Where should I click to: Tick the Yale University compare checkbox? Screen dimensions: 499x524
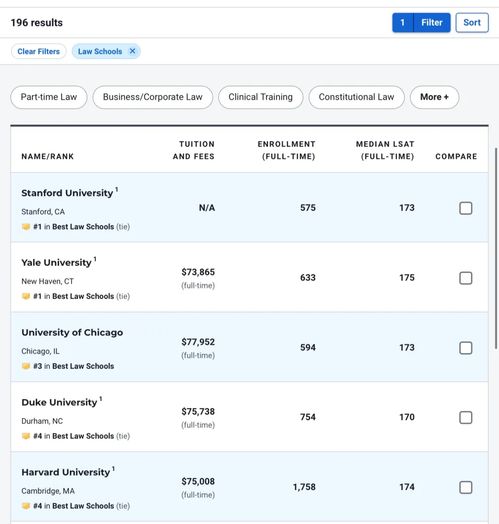pos(466,278)
